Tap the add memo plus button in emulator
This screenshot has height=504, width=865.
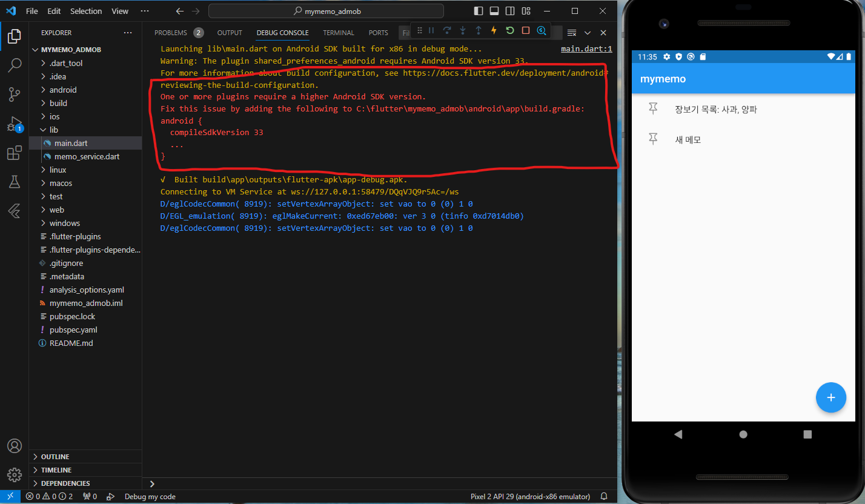(831, 397)
